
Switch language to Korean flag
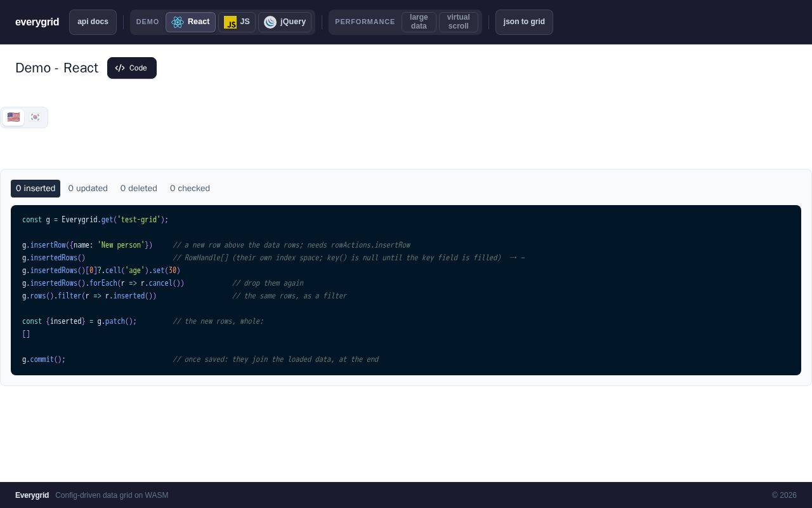pyautogui.click(x=36, y=117)
